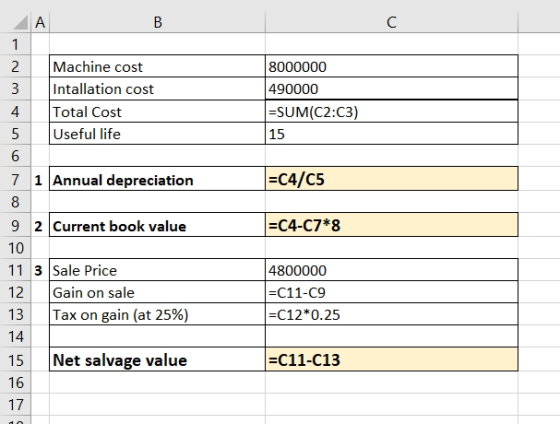560x424 pixels.
Task: Select column C header
Action: (391, 22)
